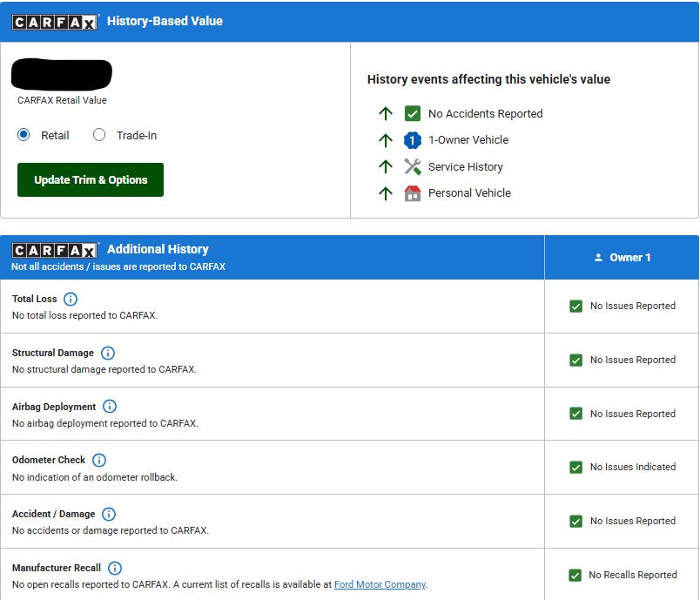
Task: Click the green checkmark next to No Accidents Reported
Action: point(413,113)
